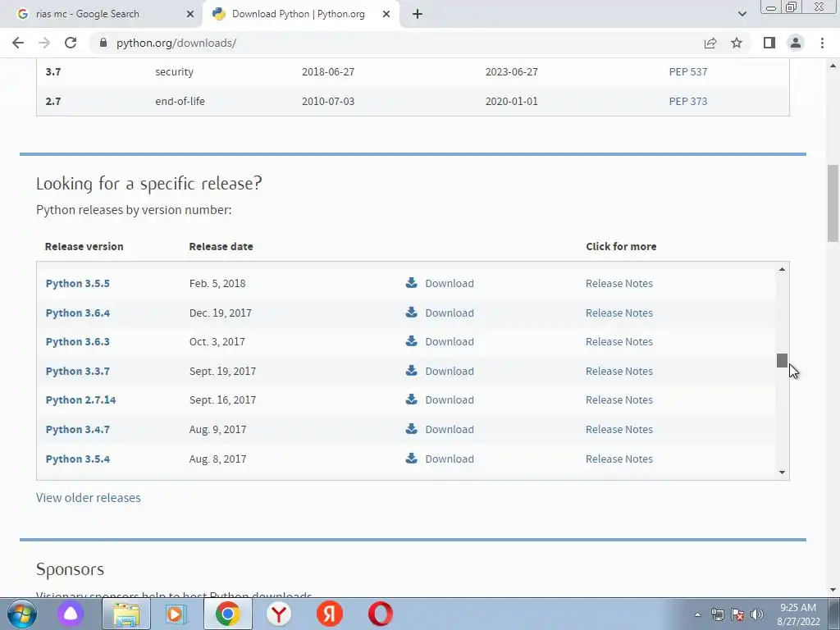Open the Python 3.5.5 release page
The image size is (840, 630).
click(x=78, y=283)
